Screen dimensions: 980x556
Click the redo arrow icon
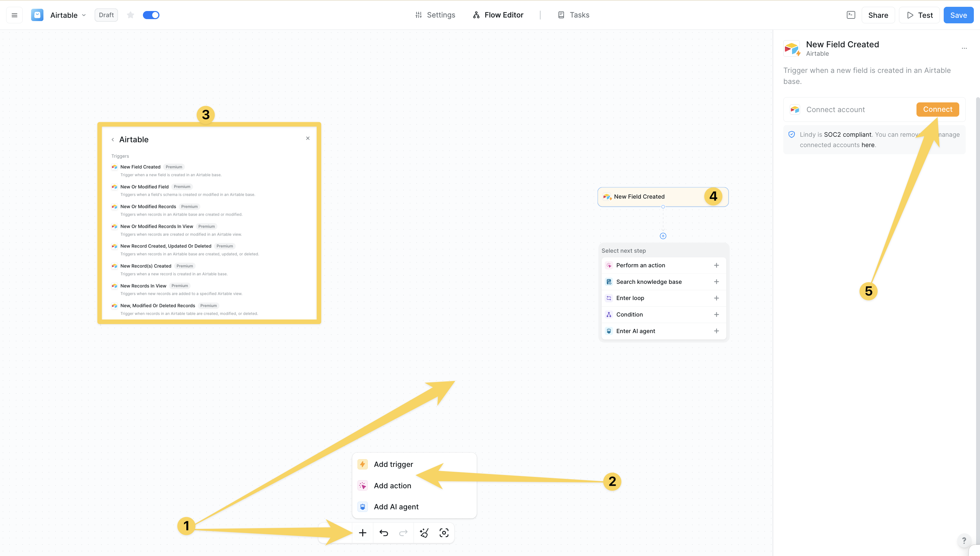point(403,533)
